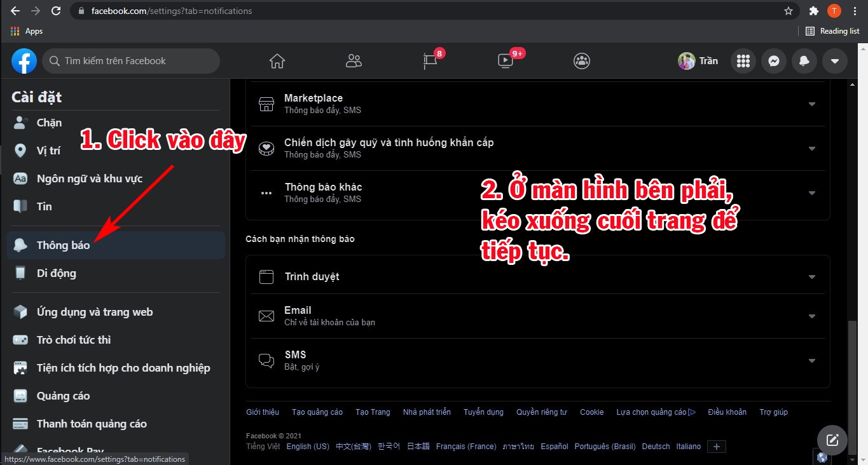Click the address bar URL
The height and width of the screenshot is (465, 868).
click(172, 11)
